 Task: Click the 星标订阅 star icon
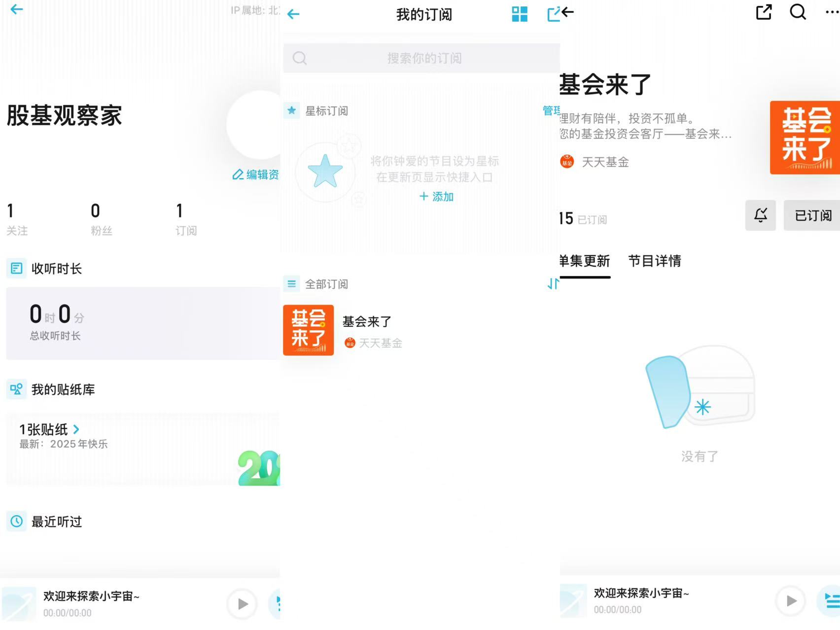[292, 110]
